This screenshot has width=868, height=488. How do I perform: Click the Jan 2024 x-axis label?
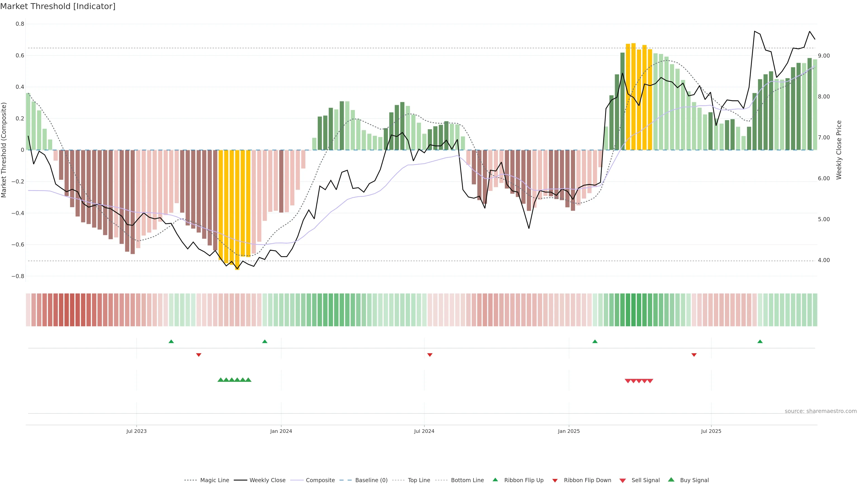pyautogui.click(x=281, y=431)
